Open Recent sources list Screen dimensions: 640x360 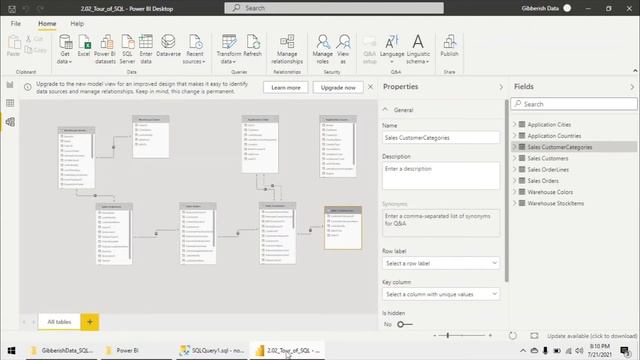[195, 49]
